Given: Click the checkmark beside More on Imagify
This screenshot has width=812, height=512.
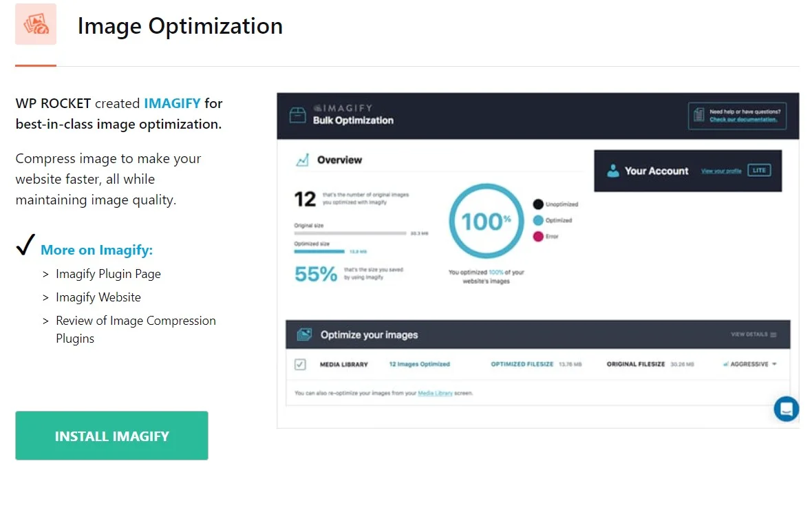Looking at the screenshot, I should tap(25, 244).
